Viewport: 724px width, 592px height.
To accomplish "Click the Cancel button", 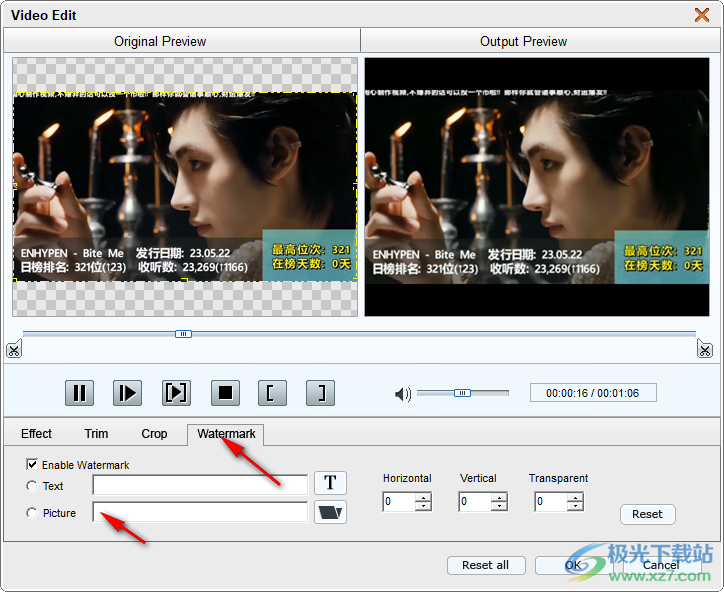I will point(661,565).
